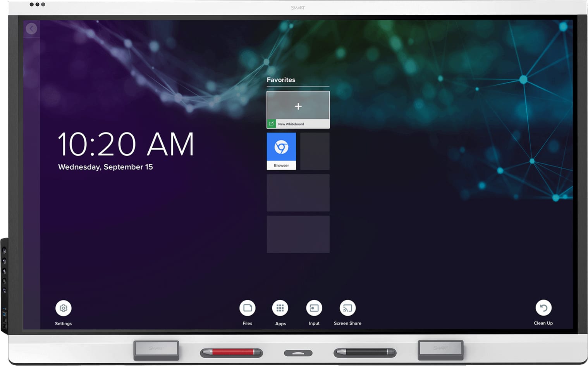Viewport: 588px width, 366px height.
Task: Click the black pen in the tray
Action: (364, 352)
